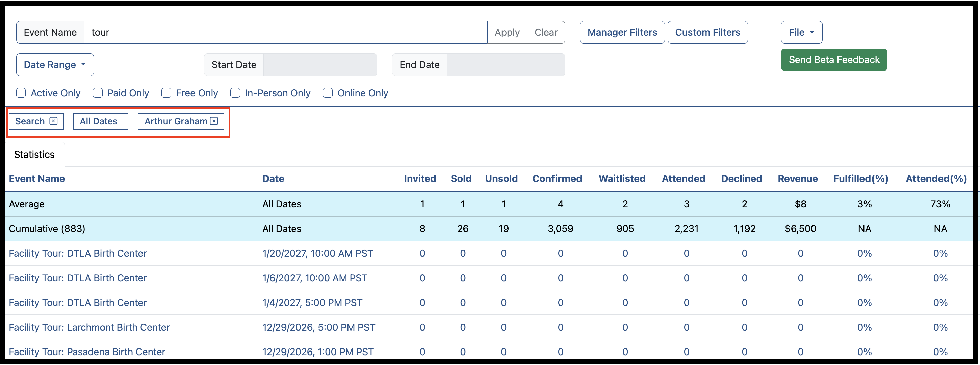Open DTLA Birth Center tour on 1/4/2027
The height and width of the screenshot is (365, 980).
(78, 303)
